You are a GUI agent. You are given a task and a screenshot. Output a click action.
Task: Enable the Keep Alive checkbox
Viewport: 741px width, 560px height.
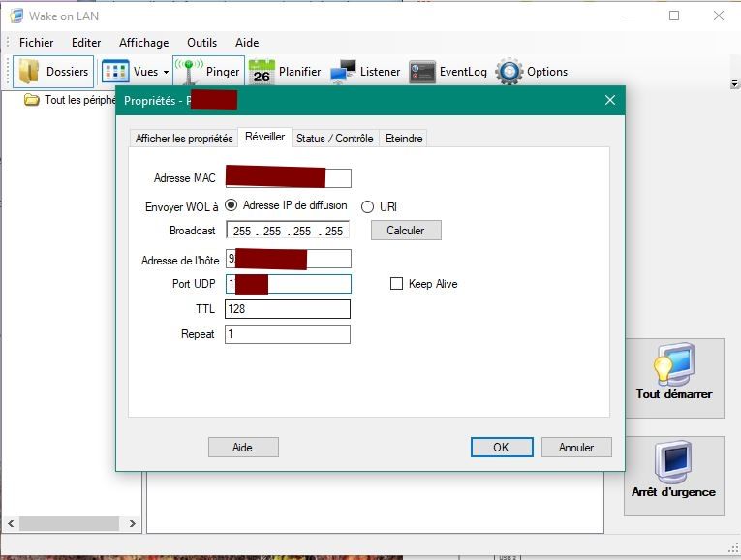396,284
